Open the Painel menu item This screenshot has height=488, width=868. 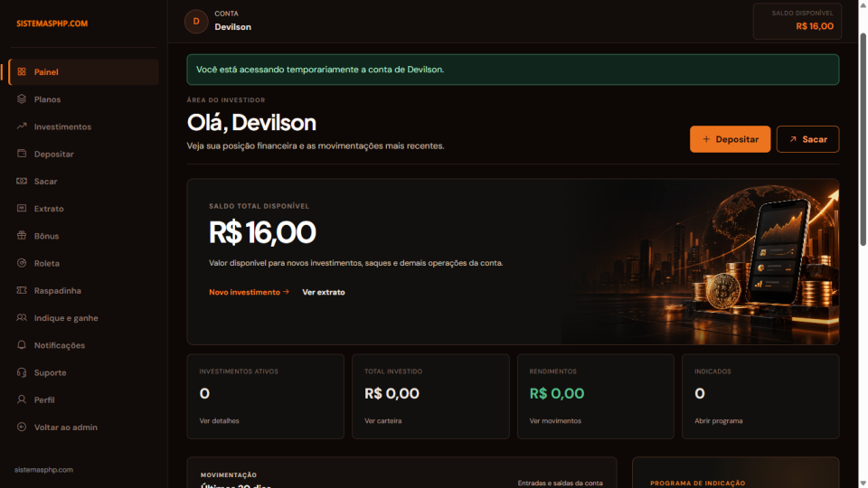83,72
